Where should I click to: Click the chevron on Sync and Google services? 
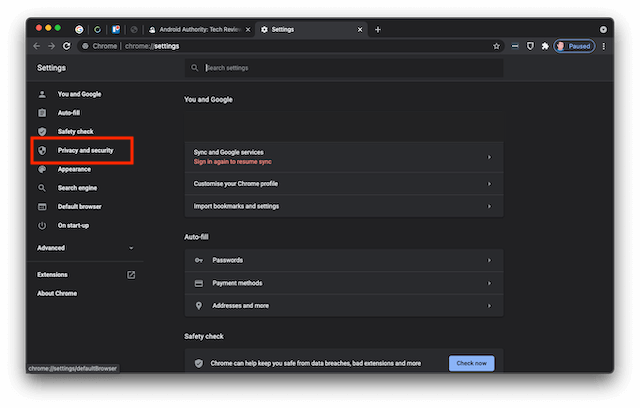pyautogui.click(x=489, y=157)
